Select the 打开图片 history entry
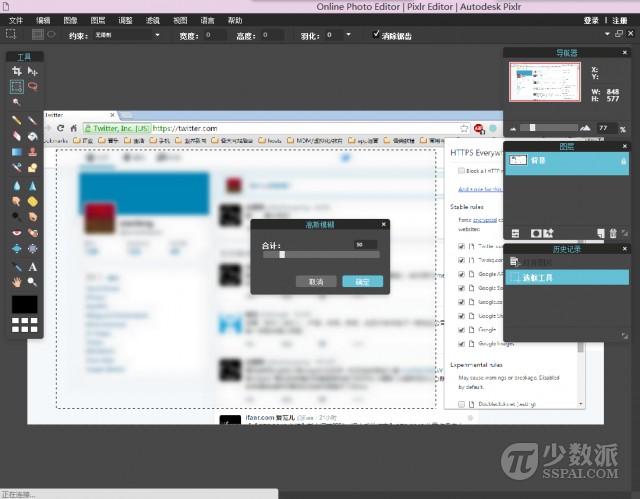 pyautogui.click(x=567, y=262)
